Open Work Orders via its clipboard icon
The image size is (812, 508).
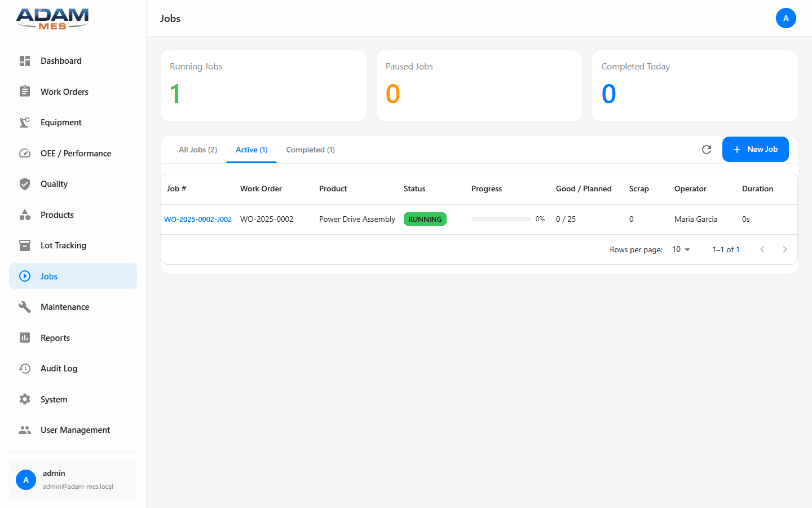(25, 91)
